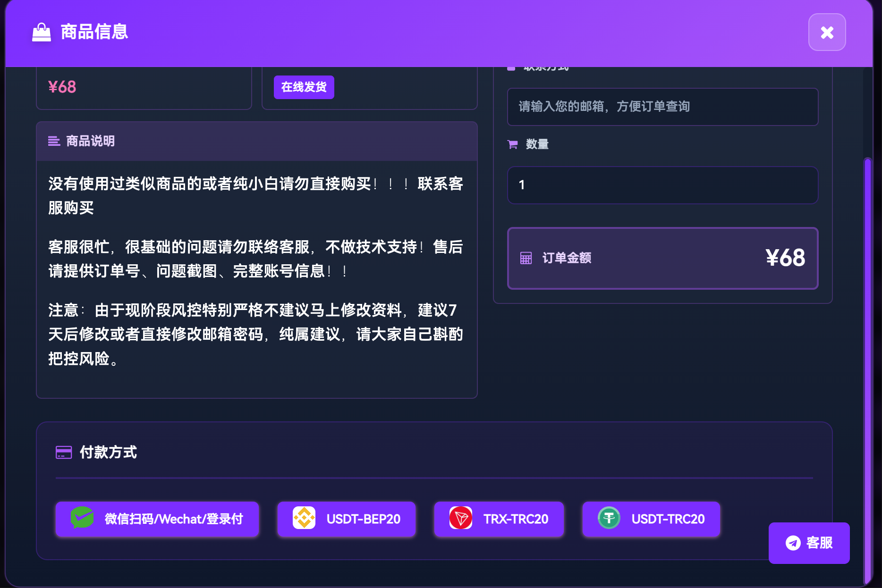882x588 pixels.
Task: Click the Binance BEP20 logo icon
Action: 304,518
